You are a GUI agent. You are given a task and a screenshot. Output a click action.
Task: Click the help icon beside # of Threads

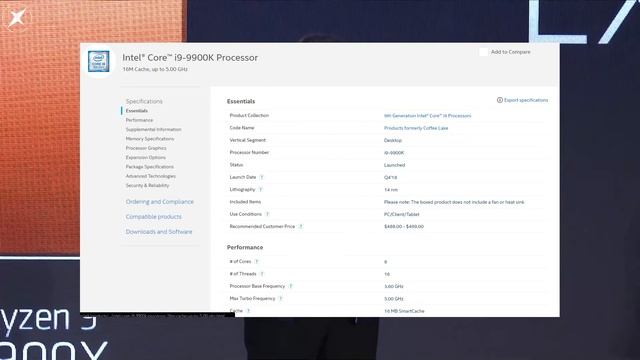tap(262, 274)
